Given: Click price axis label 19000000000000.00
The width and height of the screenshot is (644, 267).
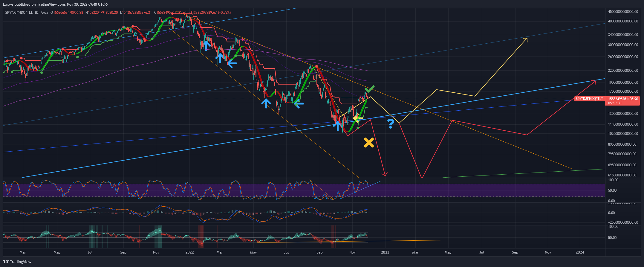Looking at the screenshot, I should [x=623, y=83].
